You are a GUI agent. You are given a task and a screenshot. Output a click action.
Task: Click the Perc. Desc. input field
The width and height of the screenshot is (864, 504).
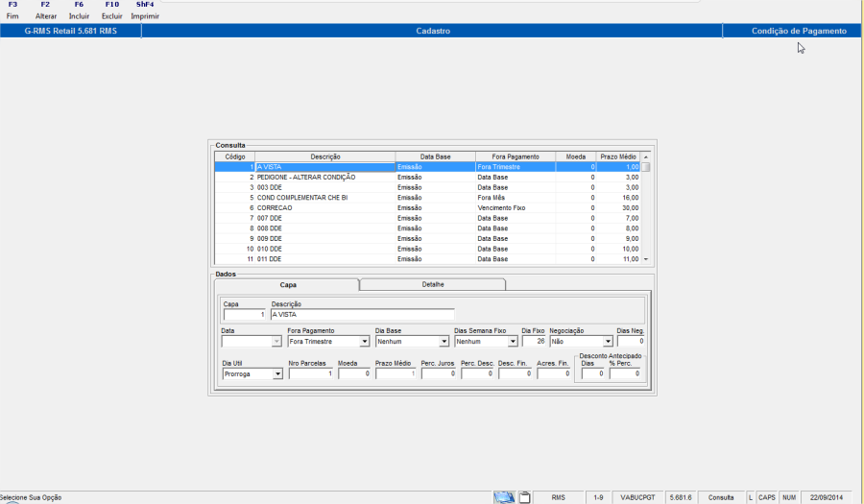click(477, 374)
